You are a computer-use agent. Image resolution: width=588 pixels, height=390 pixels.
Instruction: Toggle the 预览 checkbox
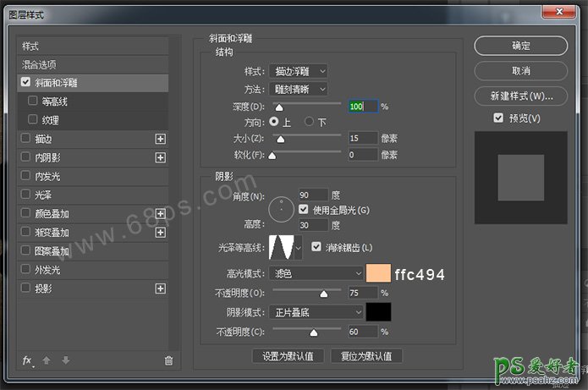click(x=498, y=118)
